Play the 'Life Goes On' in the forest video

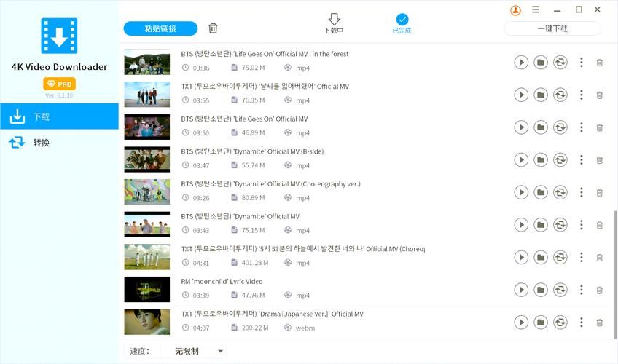tap(520, 63)
